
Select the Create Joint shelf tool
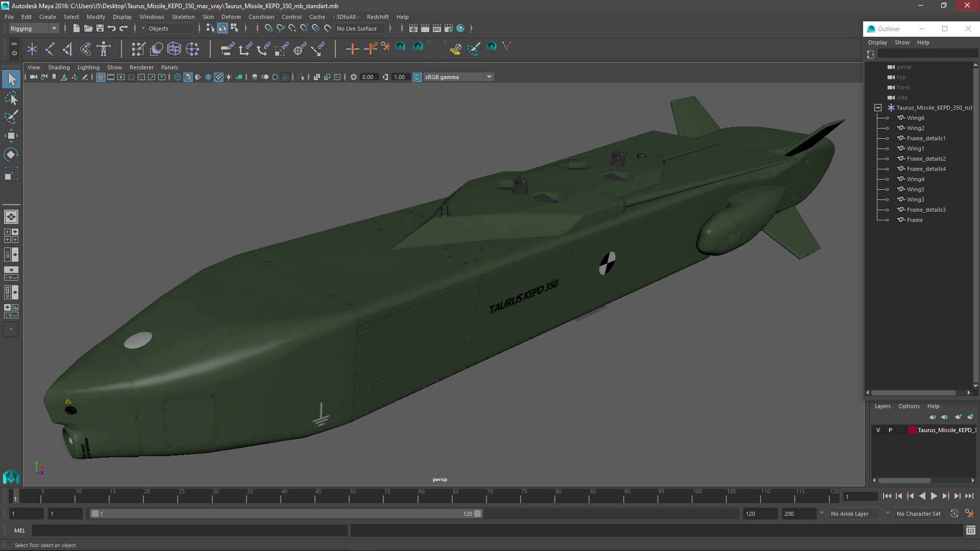(50, 49)
